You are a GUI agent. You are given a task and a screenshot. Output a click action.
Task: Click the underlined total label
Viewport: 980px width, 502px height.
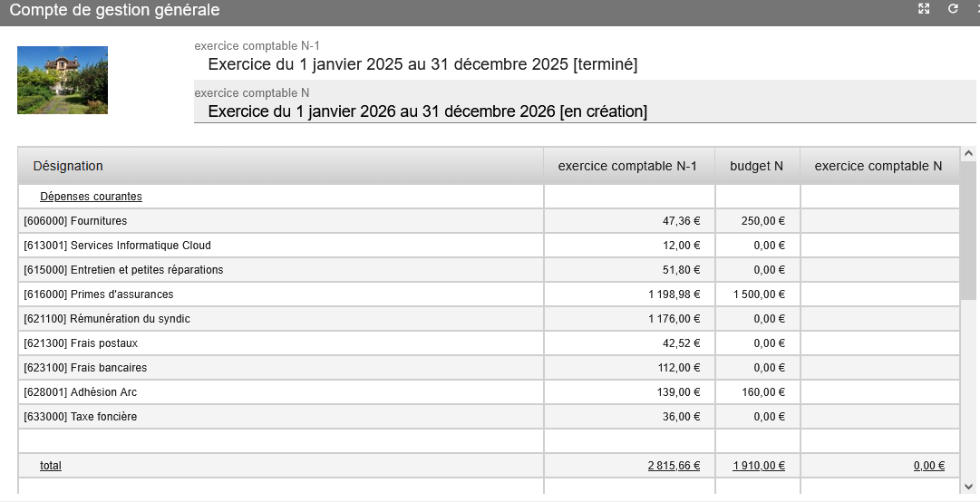[51, 466]
